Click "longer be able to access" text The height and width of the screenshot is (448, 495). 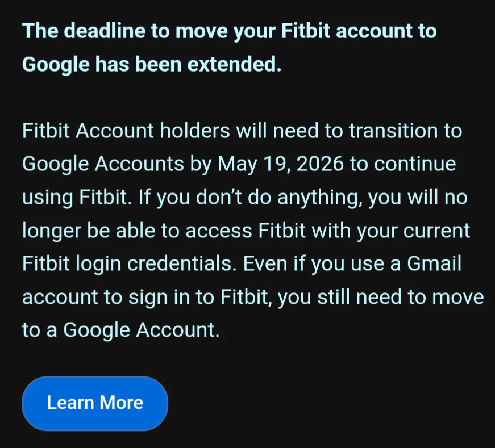pos(138,231)
